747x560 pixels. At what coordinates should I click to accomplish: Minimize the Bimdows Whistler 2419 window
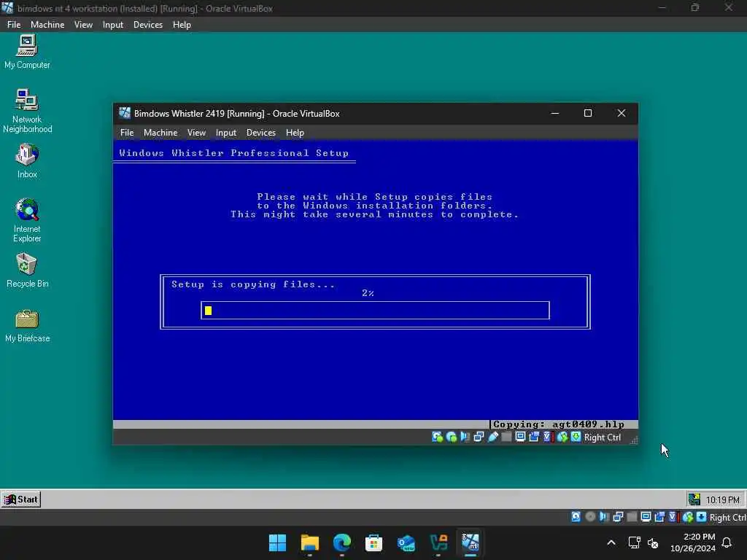coord(554,113)
